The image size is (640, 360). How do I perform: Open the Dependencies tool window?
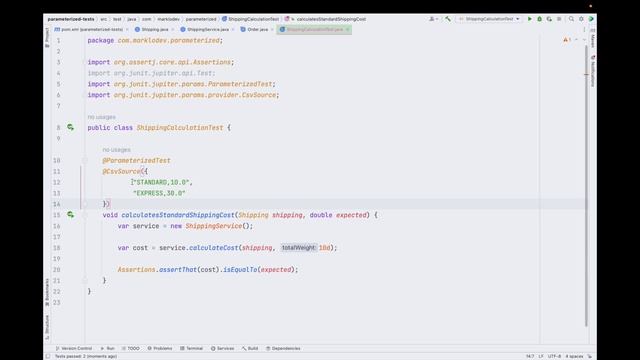[x=283, y=348]
